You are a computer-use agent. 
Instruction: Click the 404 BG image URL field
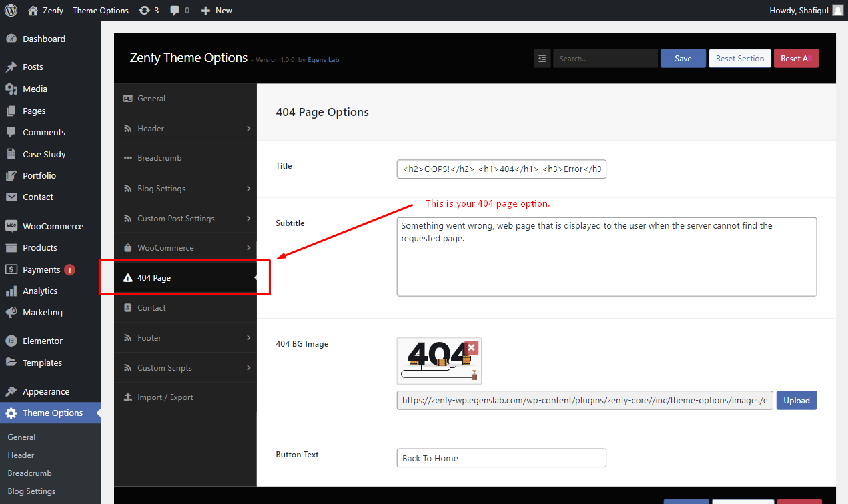[585, 400]
